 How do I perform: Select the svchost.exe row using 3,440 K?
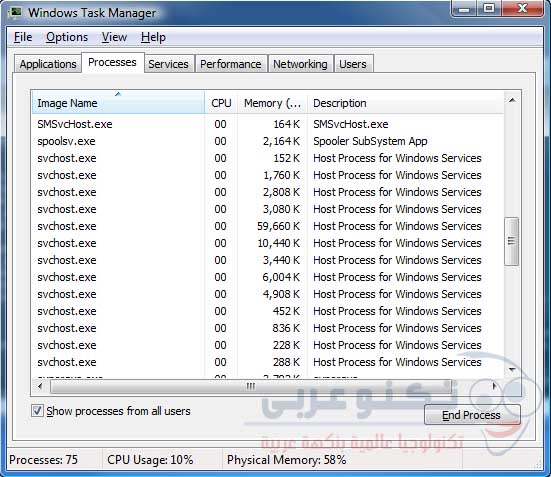pyautogui.click(x=268, y=260)
